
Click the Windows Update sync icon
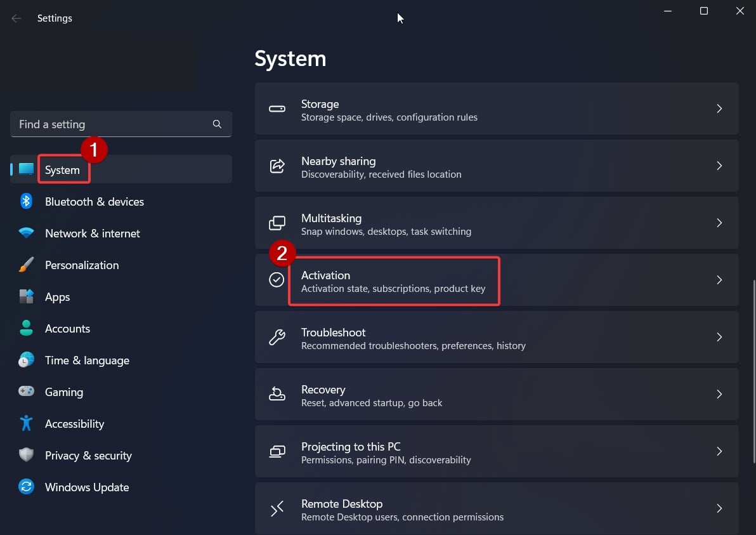[26, 487]
